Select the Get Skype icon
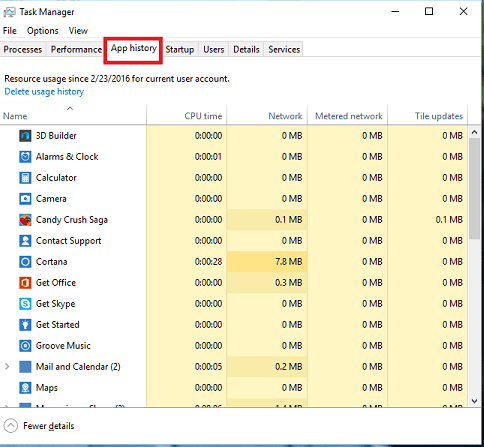The image size is (484, 447). pos(25,304)
